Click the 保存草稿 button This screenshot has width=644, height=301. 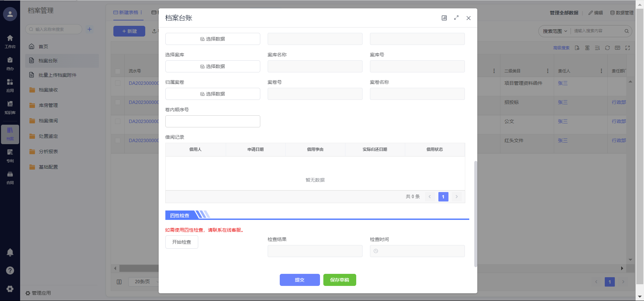339,280
